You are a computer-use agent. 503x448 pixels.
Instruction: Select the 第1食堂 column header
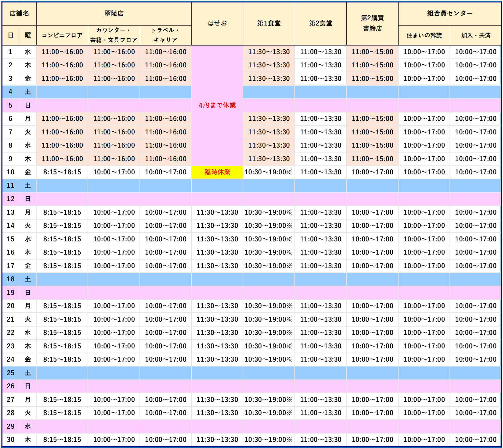269,23
